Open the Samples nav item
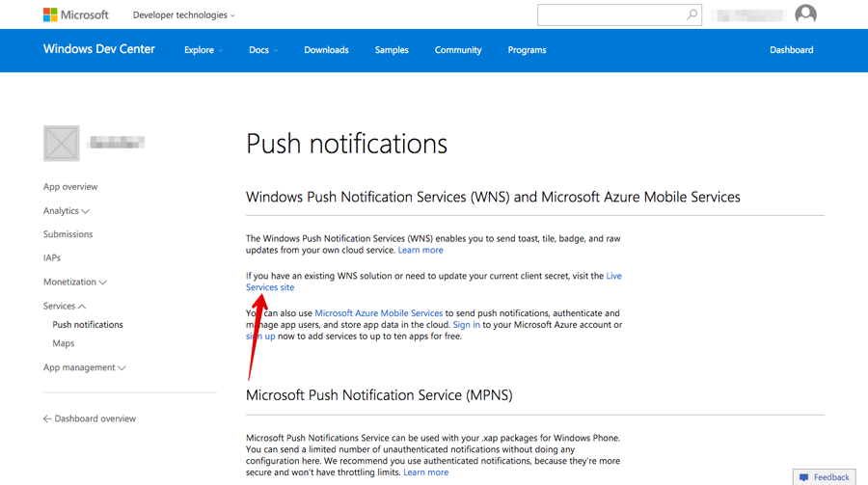Image resolution: width=868 pixels, height=485 pixels. coord(392,50)
